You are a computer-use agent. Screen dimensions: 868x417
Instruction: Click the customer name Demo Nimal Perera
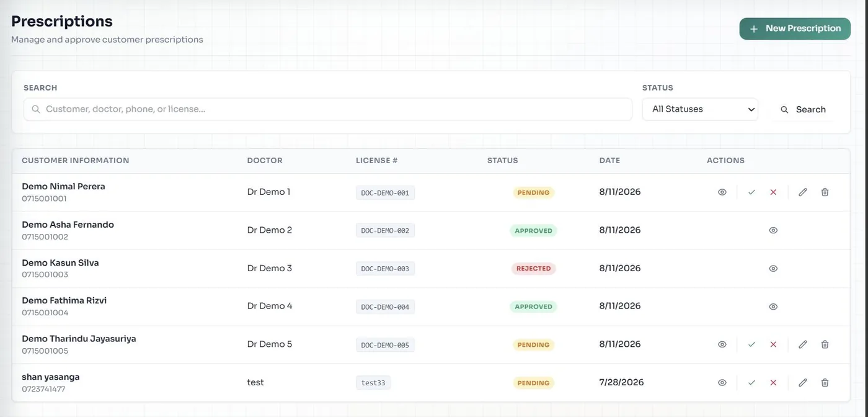pyautogui.click(x=63, y=186)
